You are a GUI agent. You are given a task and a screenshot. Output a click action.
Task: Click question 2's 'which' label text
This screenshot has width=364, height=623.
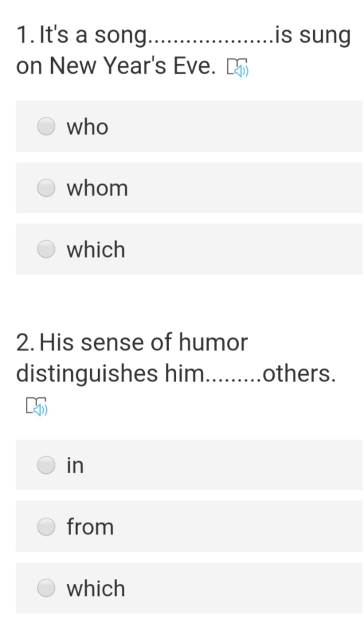96,588
